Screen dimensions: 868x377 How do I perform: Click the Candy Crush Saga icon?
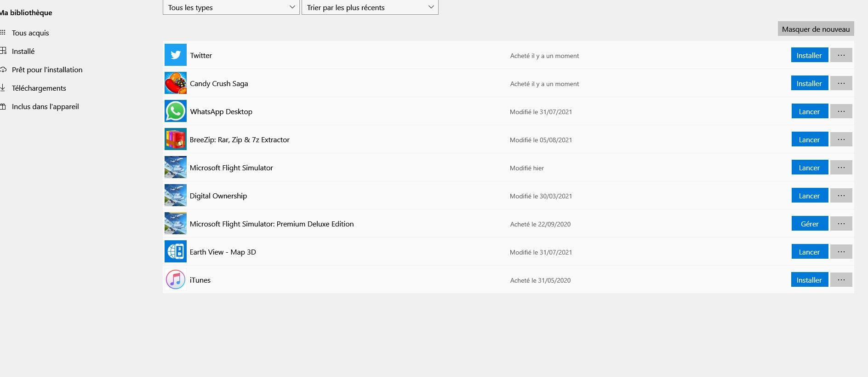[x=176, y=83]
